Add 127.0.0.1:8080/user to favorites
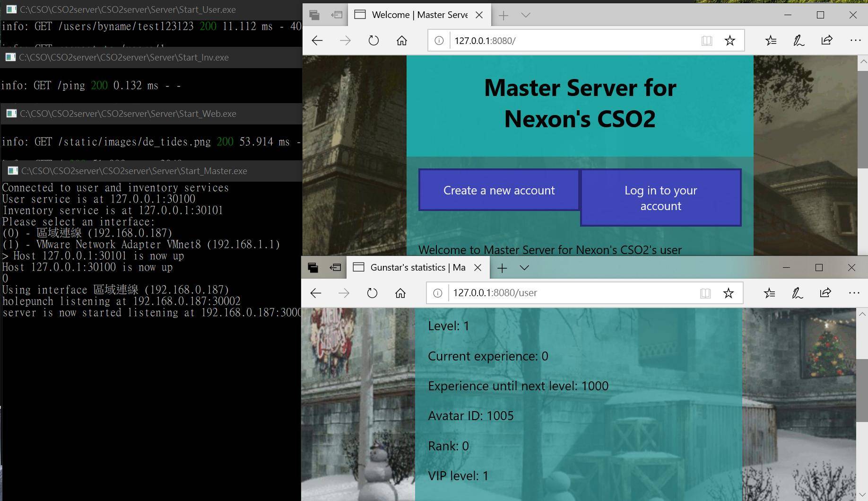Screen dimensions: 868x501 click(x=729, y=293)
